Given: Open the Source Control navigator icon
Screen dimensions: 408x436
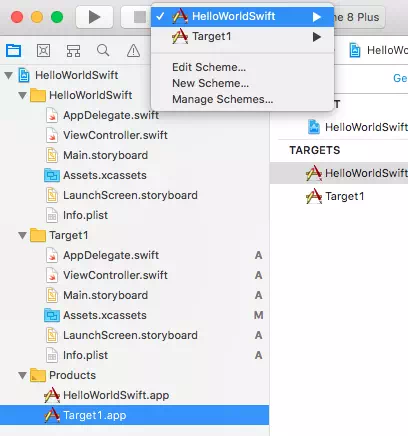Looking at the screenshot, I should coord(43,51).
